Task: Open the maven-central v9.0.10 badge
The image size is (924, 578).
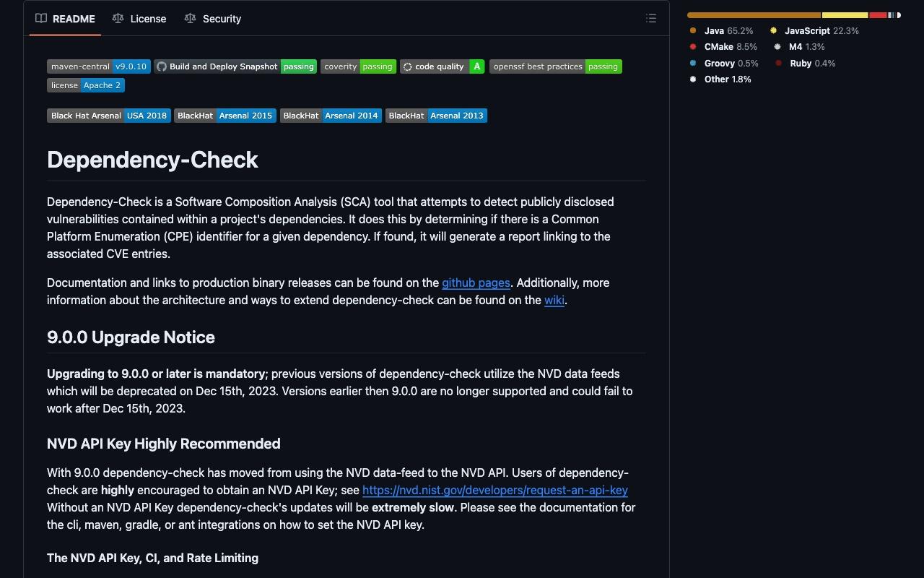Action: 99,66
